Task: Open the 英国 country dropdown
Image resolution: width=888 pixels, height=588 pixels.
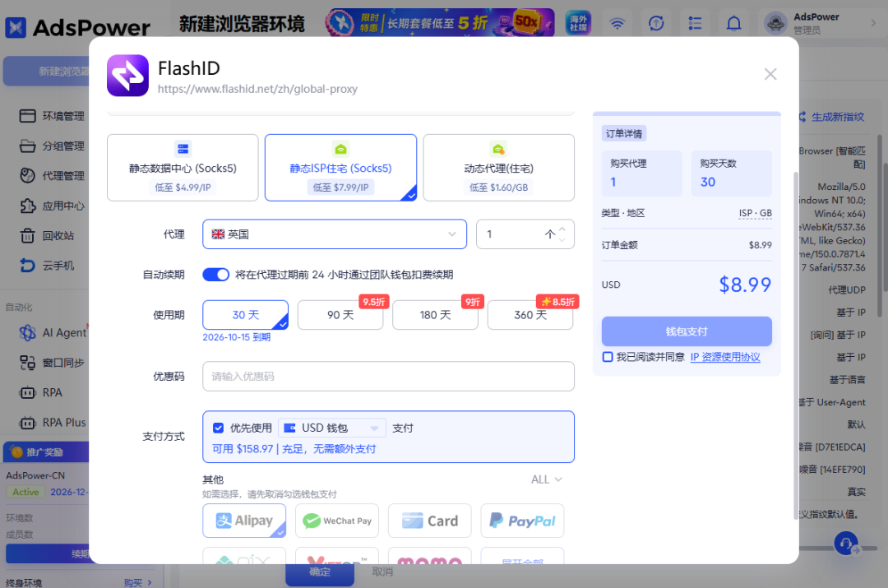Action: [334, 234]
